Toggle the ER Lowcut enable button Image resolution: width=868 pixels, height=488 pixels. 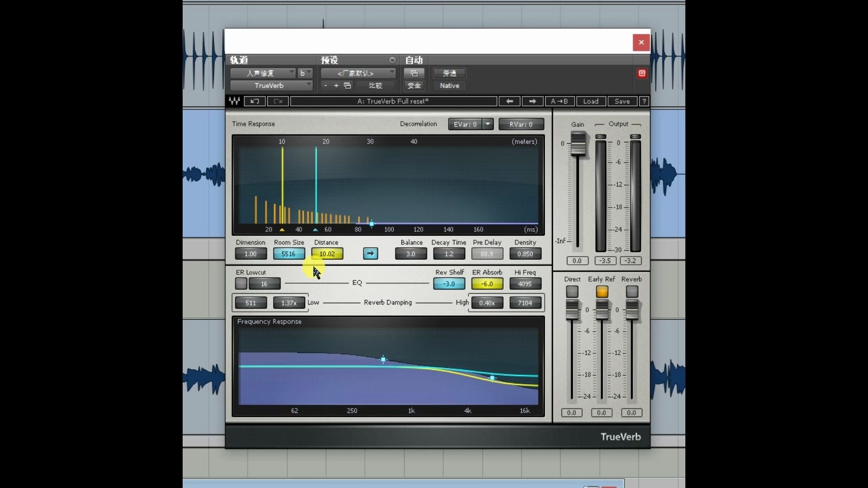coord(241,284)
